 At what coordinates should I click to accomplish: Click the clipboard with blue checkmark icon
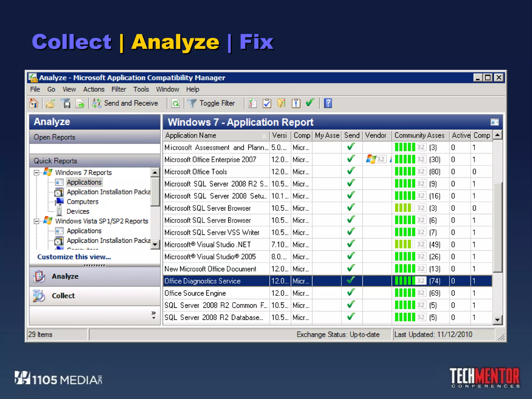pyautogui.click(x=267, y=103)
